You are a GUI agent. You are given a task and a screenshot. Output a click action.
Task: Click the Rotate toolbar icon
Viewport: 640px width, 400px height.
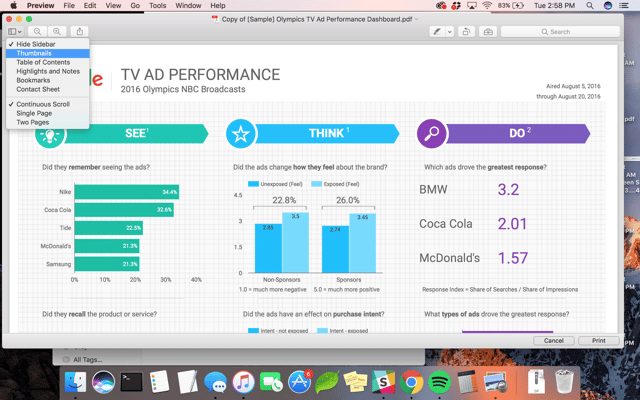(466, 32)
